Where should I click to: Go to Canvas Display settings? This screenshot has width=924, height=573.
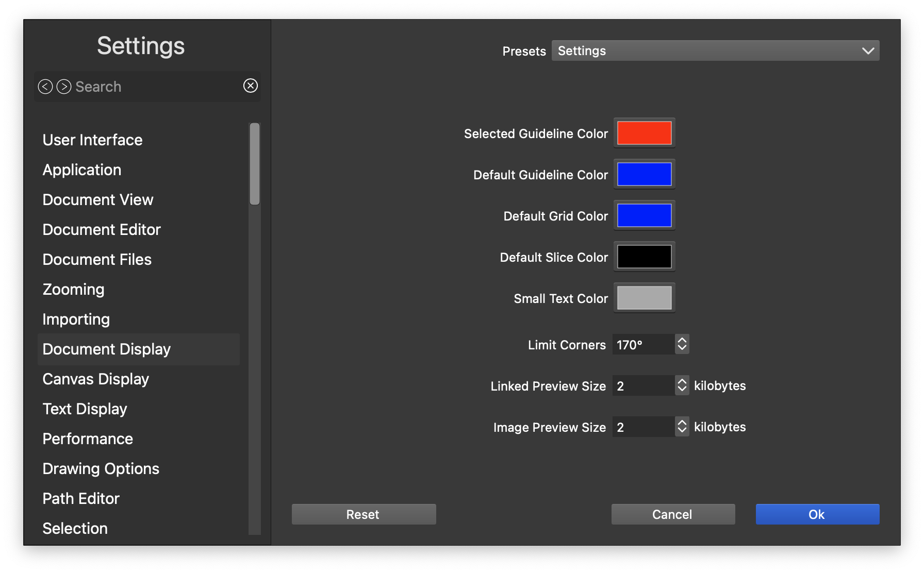point(96,379)
